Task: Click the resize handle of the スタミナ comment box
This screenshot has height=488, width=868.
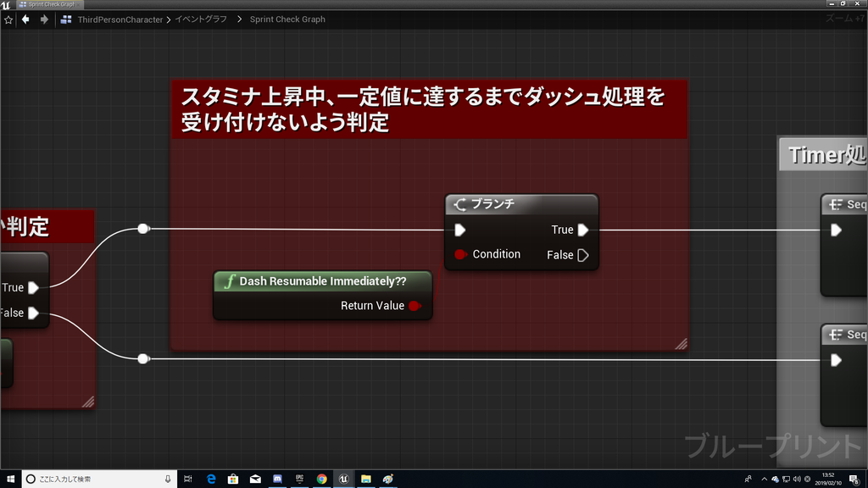Action: click(x=681, y=344)
